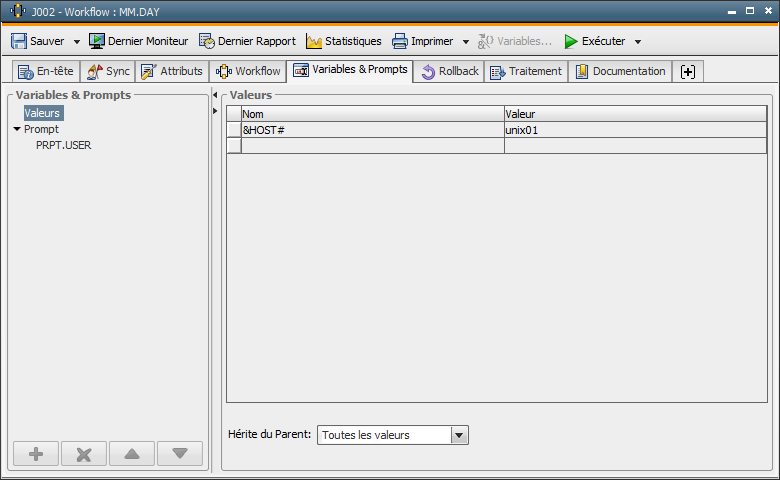
Task: Select the Valeurs tree item
Action: point(43,114)
